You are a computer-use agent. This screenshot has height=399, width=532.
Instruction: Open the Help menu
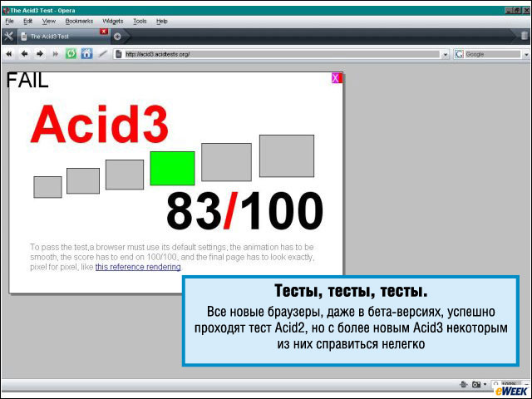pos(162,21)
